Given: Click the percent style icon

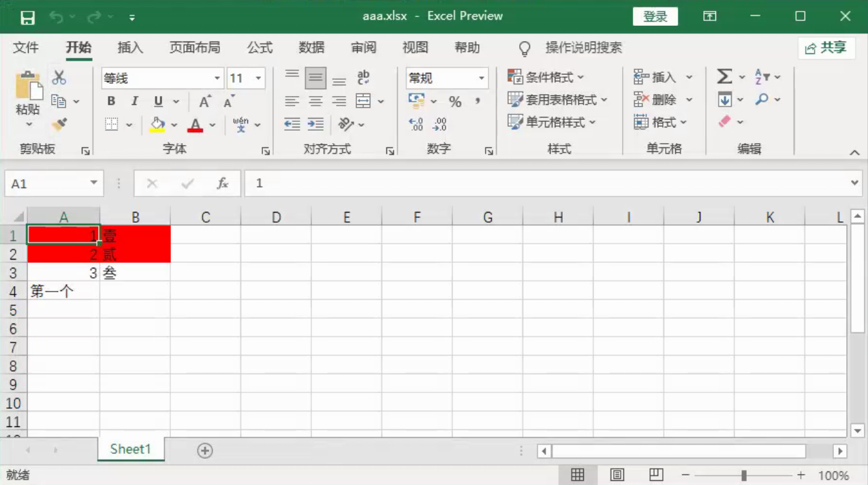Looking at the screenshot, I should pyautogui.click(x=455, y=101).
